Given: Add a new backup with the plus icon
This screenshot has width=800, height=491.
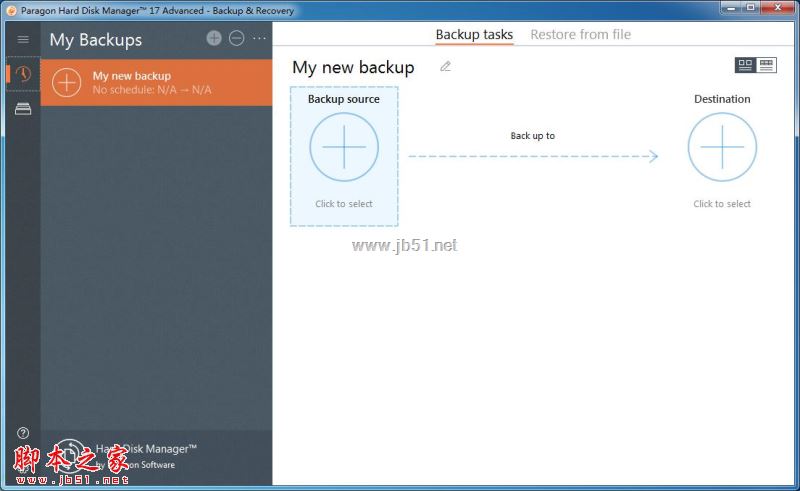Looking at the screenshot, I should pos(214,38).
